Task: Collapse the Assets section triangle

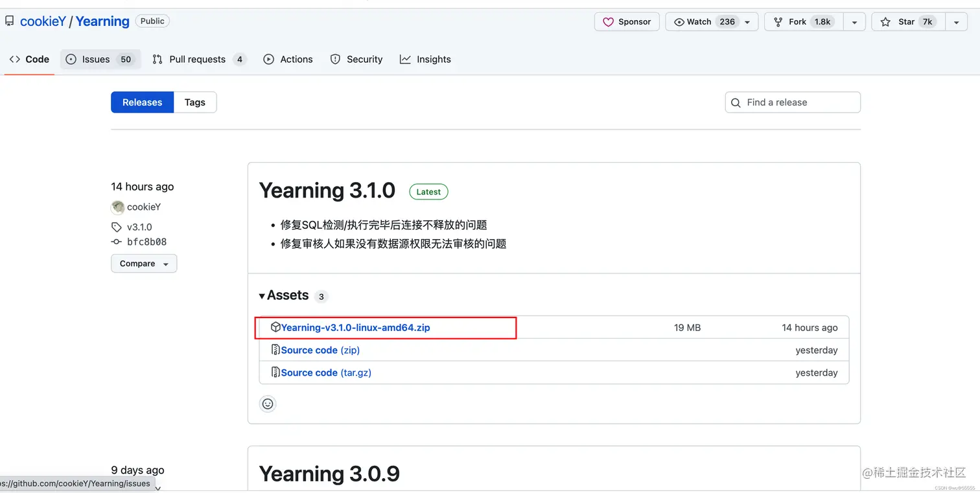Action: click(x=262, y=296)
